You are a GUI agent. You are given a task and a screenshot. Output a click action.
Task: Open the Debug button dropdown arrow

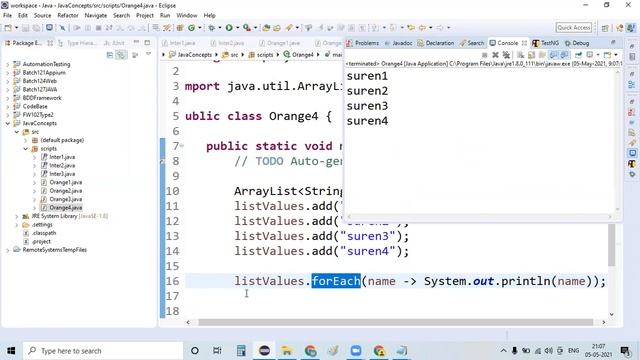[220, 28]
